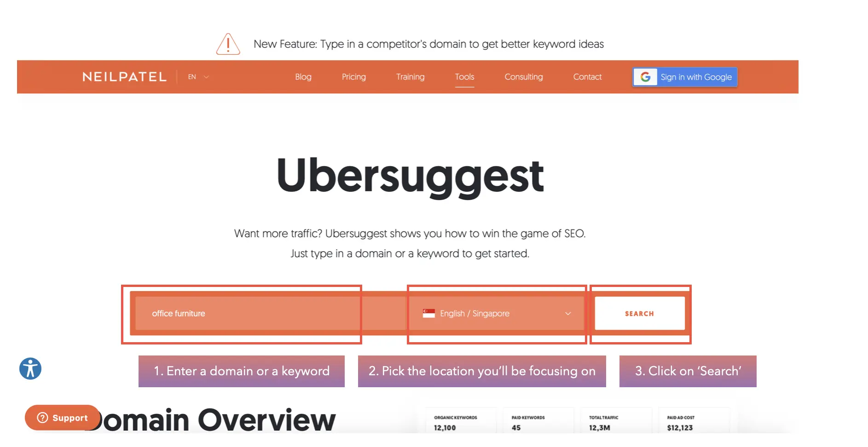Screen dimensions: 868x447
Task: Click the PAID KEYWORDS 45 card
Action: pyautogui.click(x=538, y=420)
